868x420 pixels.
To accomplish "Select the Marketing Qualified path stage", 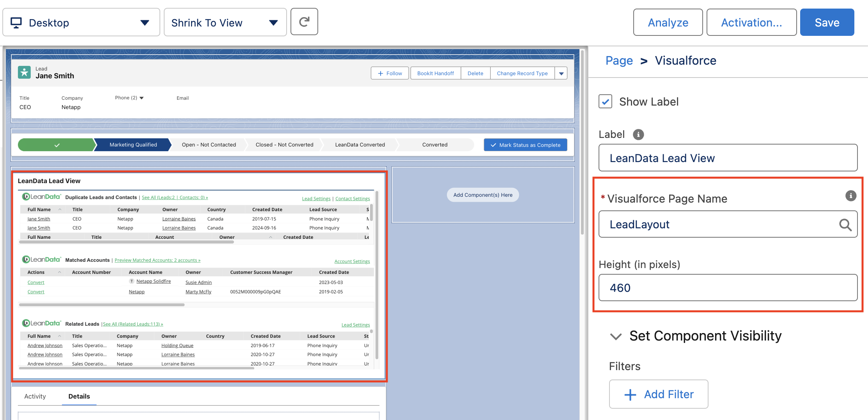I will (133, 145).
